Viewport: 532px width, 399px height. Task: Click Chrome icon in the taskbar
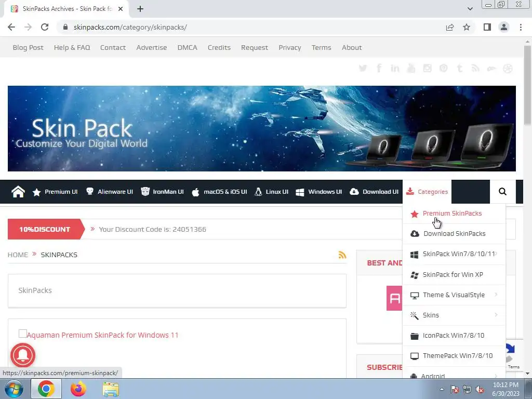[46, 389]
